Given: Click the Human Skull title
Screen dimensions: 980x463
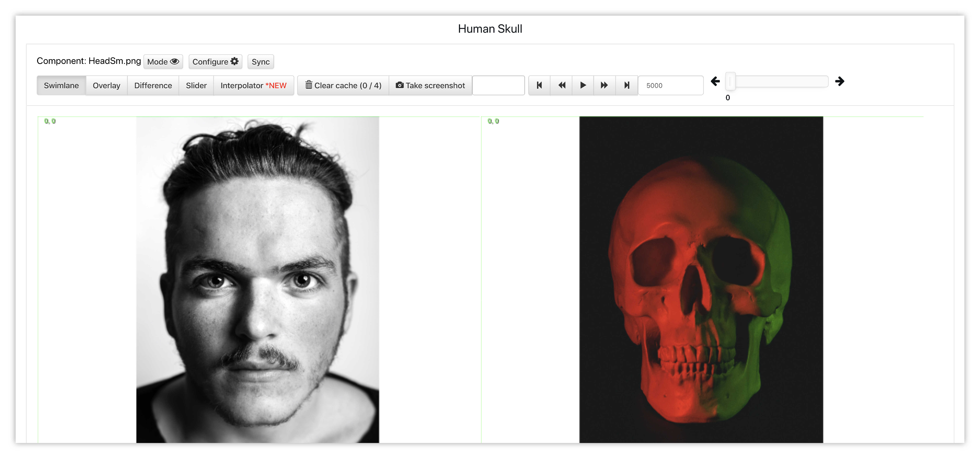Looking at the screenshot, I should click(x=490, y=29).
